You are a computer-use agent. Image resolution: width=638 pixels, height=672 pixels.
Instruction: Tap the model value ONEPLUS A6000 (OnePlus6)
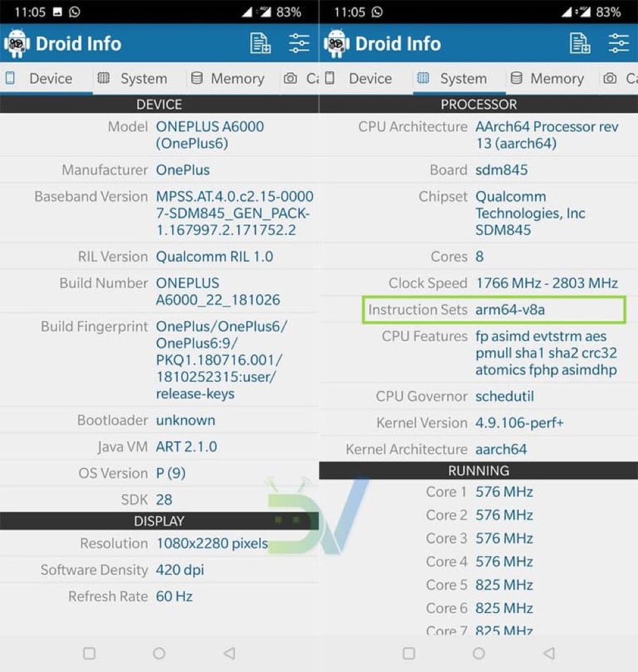click(209, 135)
